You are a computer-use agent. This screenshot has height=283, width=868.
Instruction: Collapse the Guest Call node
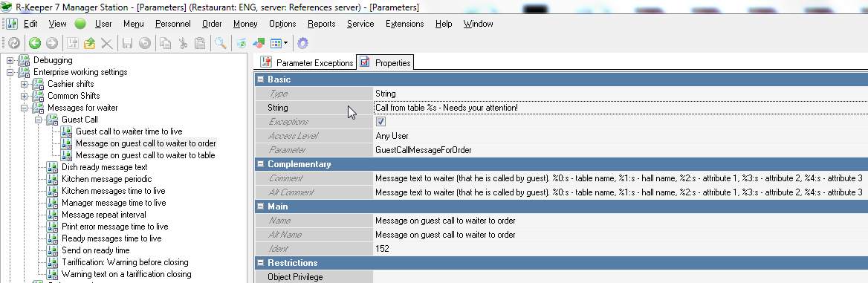coord(38,120)
